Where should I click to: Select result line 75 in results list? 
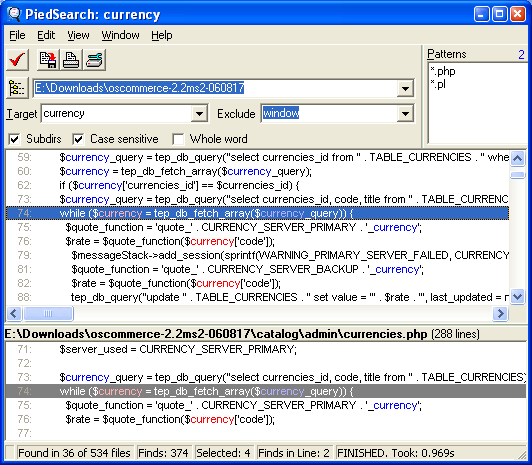[257, 227]
